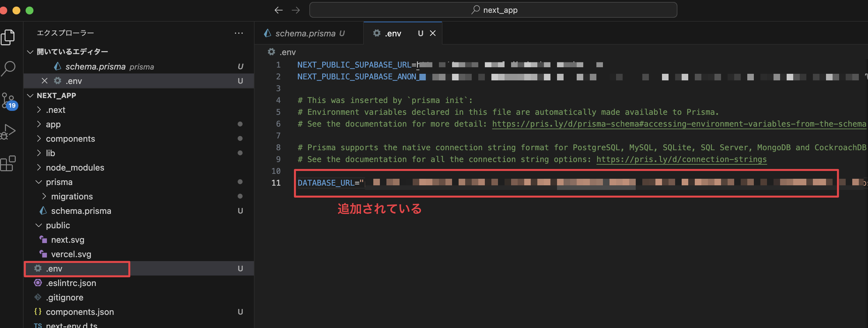
Task: Open the Explorer view in activity bar
Action: click(x=8, y=37)
